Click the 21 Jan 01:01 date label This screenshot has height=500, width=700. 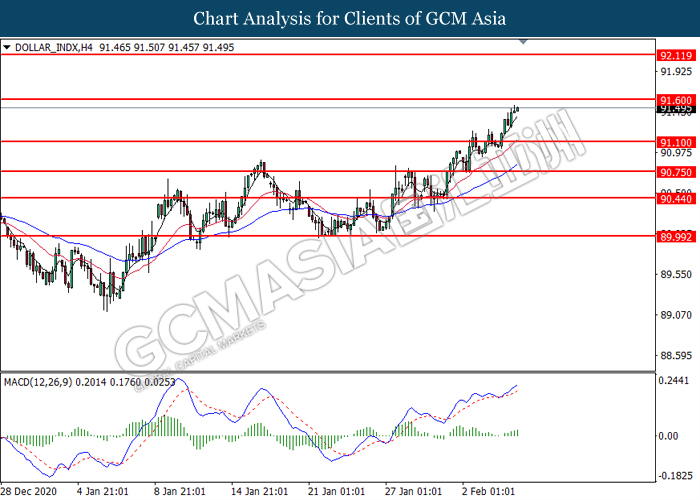point(336,492)
